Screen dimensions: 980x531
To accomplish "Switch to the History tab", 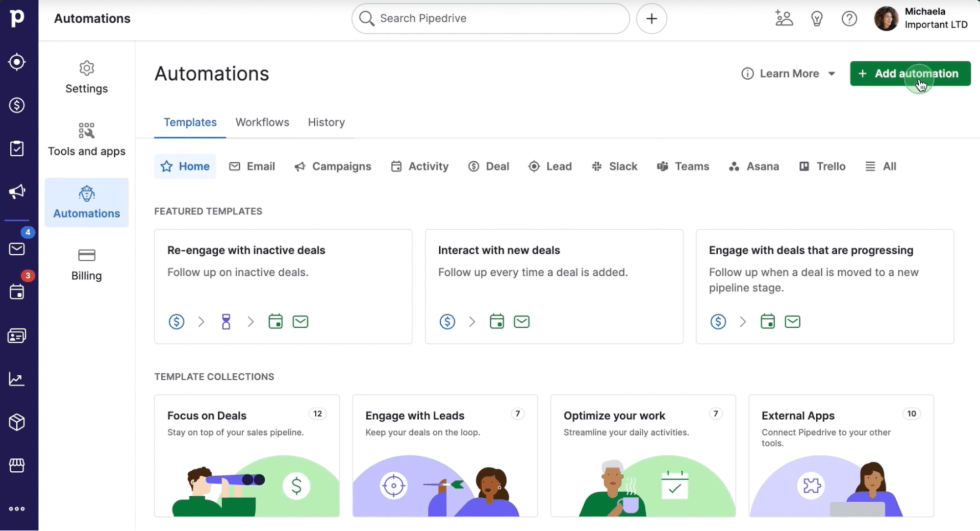I will [x=326, y=122].
